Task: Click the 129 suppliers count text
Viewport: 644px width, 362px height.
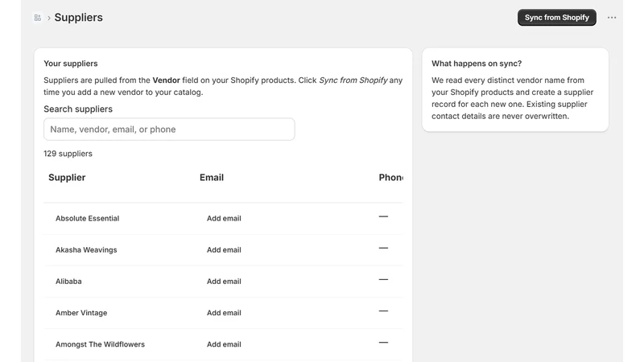Action: click(x=68, y=154)
